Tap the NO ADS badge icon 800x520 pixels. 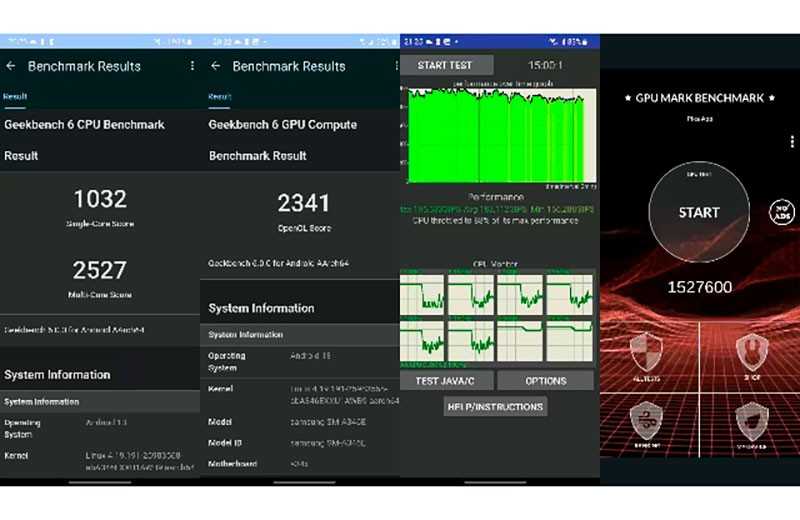click(x=782, y=211)
